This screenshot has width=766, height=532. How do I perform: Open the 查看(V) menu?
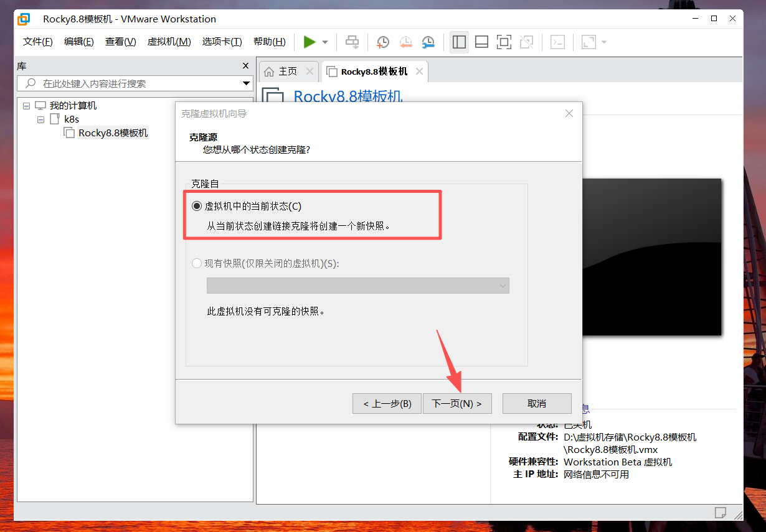tap(121, 42)
